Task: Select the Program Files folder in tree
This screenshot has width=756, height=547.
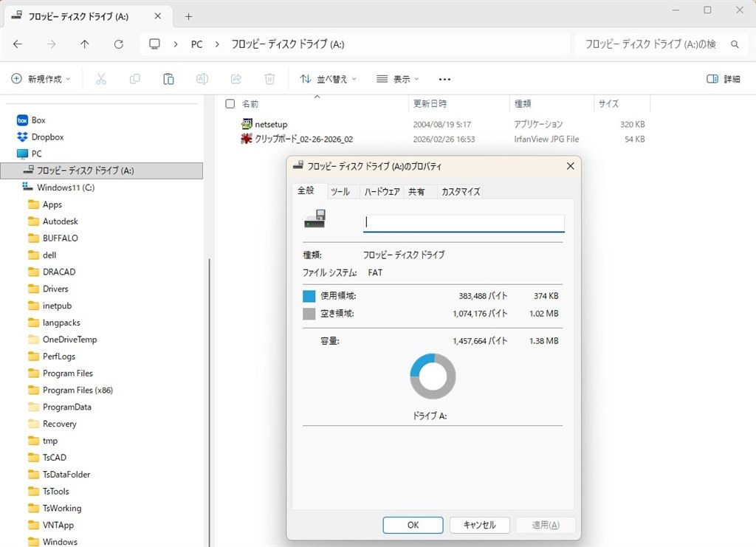Action: point(67,374)
